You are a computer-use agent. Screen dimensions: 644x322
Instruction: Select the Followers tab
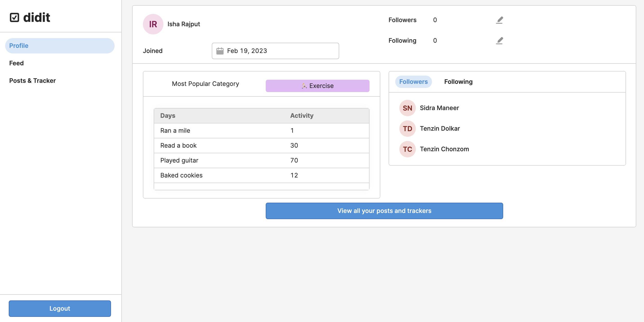click(x=413, y=82)
